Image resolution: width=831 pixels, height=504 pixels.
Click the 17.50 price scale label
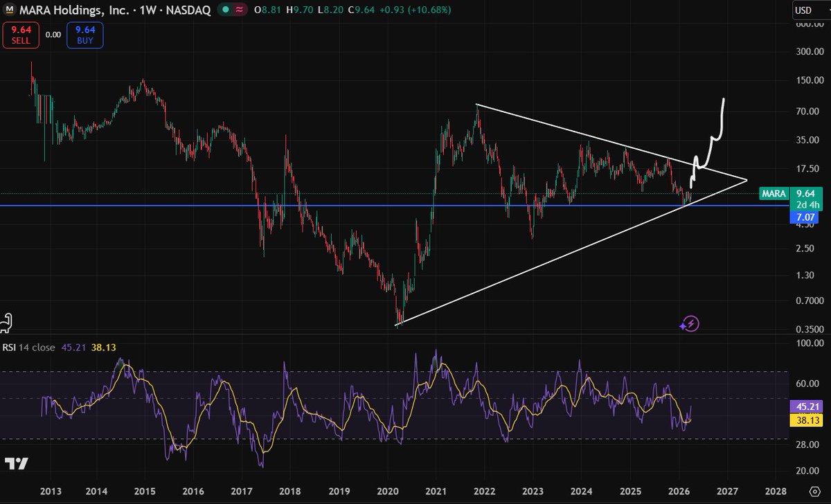click(806, 168)
